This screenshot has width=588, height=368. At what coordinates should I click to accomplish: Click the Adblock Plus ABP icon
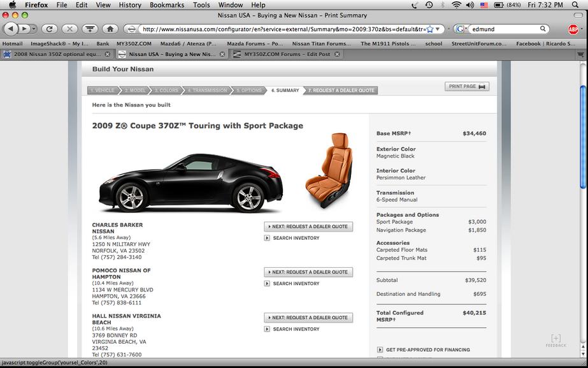573,29
